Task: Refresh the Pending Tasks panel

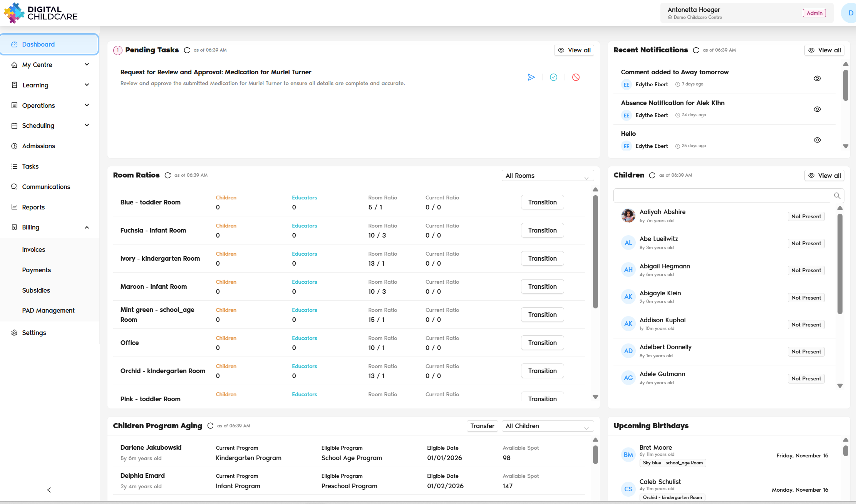Action: (x=187, y=50)
